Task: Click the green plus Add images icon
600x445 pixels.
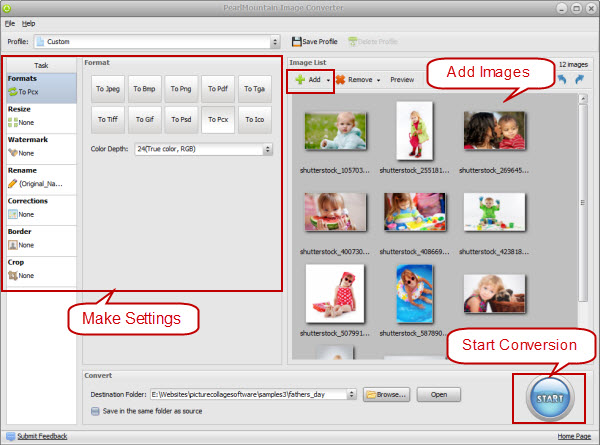Action: click(300, 80)
